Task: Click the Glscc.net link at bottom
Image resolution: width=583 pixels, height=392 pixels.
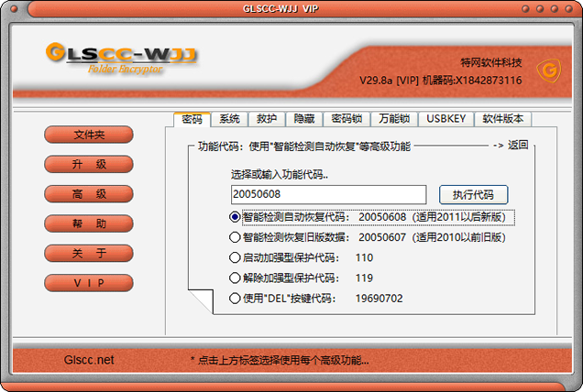Action: point(89,360)
